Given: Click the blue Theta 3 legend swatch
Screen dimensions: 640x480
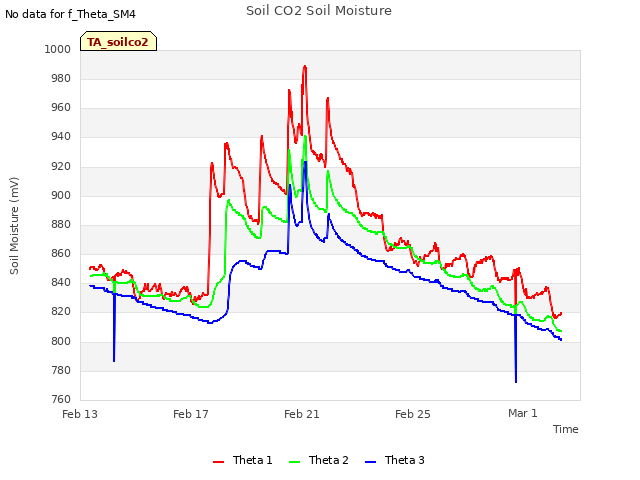Looking at the screenshot, I should click(x=370, y=462).
